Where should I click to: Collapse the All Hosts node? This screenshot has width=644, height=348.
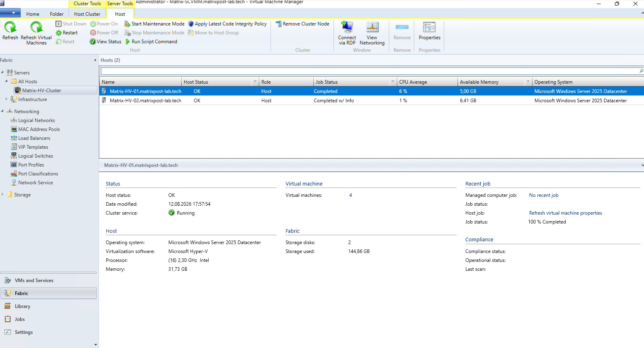pyautogui.click(x=6, y=81)
